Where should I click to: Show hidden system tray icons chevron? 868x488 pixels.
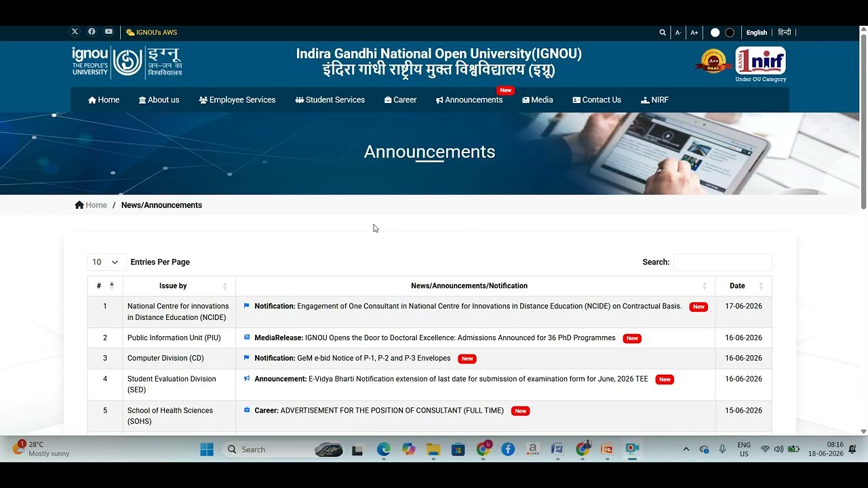tap(686, 449)
